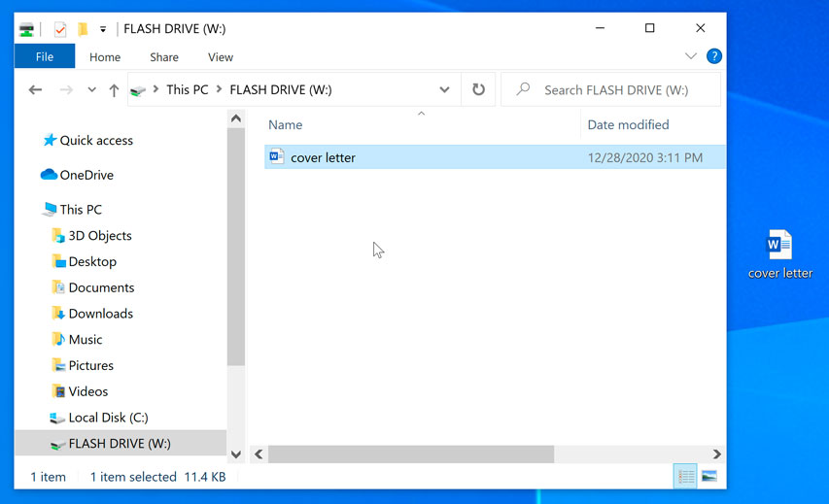
Task: Click the Word icon of cover letter file
Action: click(x=277, y=156)
